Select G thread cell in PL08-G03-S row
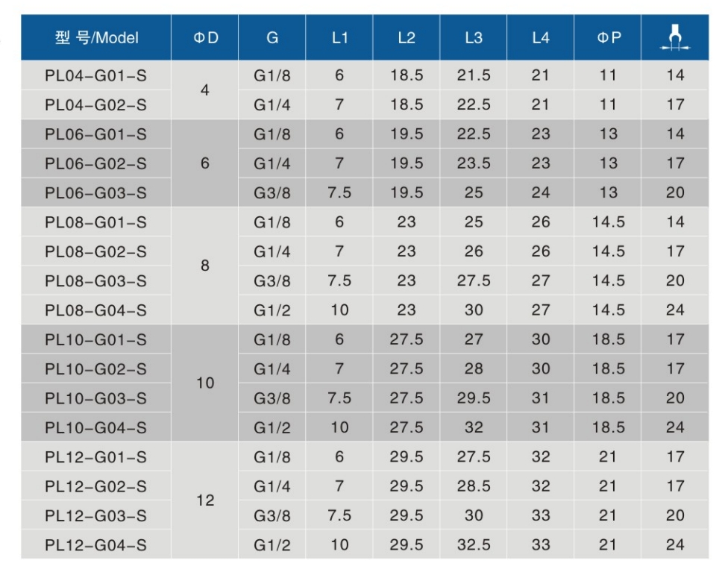 click(x=272, y=281)
